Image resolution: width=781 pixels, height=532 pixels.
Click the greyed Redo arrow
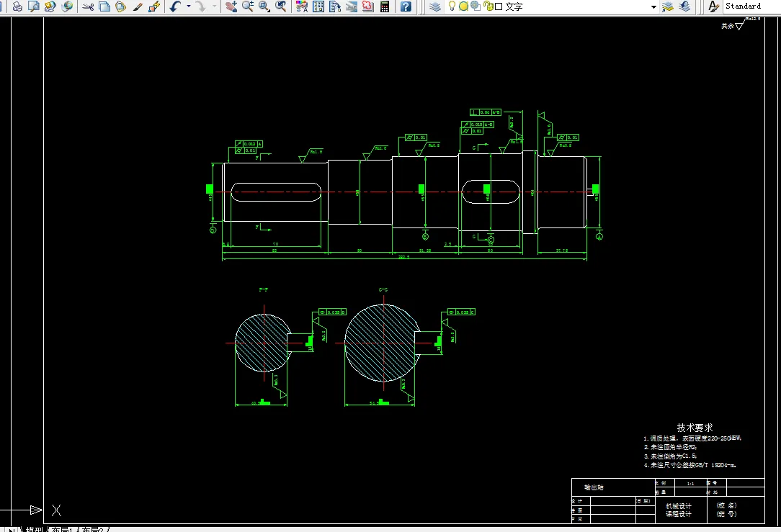pyautogui.click(x=201, y=6)
